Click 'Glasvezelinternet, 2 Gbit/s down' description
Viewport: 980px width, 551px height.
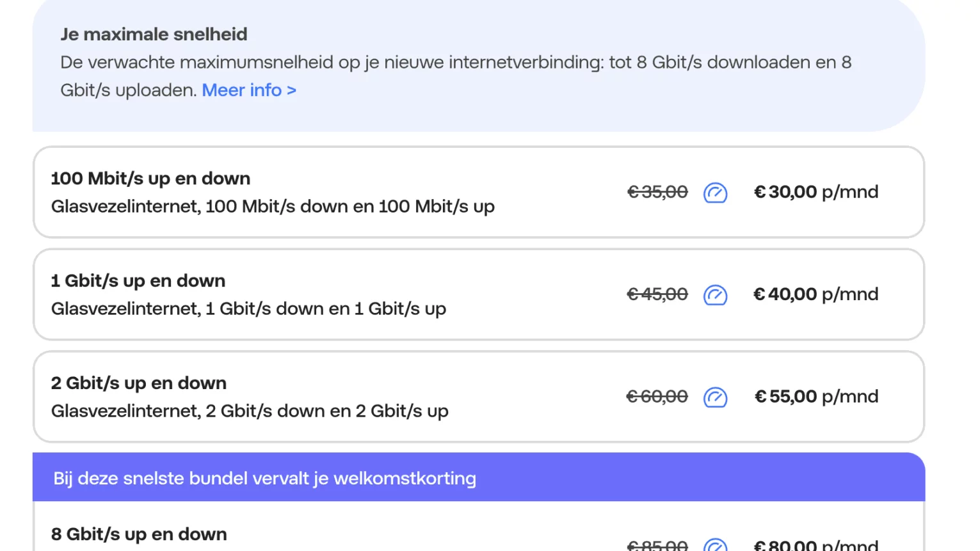click(x=250, y=411)
